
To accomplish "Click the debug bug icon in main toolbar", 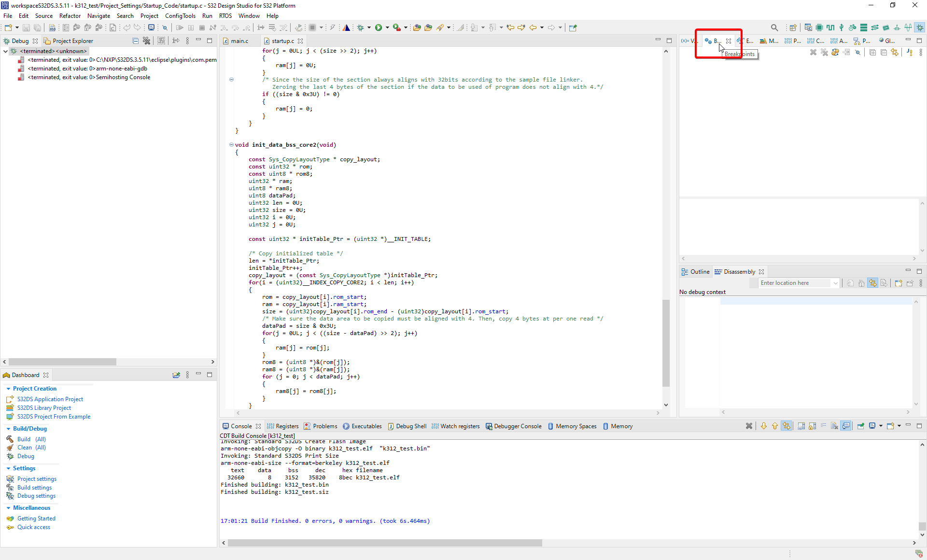I will point(360,28).
